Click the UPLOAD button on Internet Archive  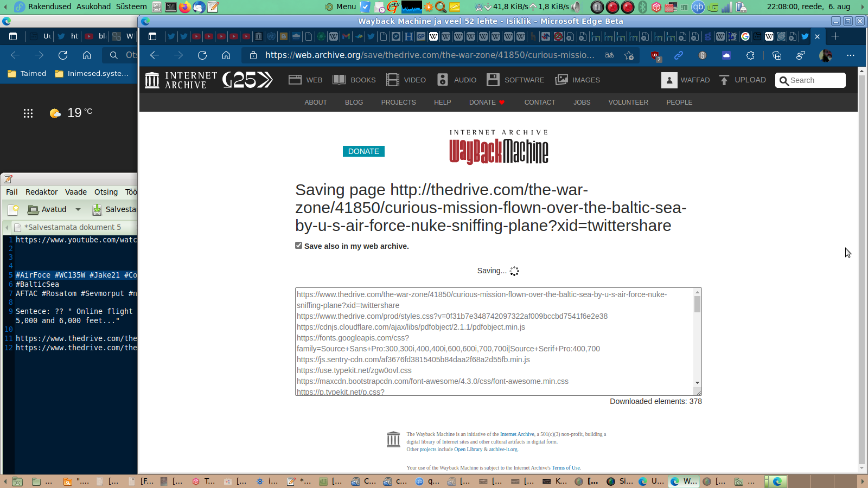pyautogui.click(x=743, y=80)
